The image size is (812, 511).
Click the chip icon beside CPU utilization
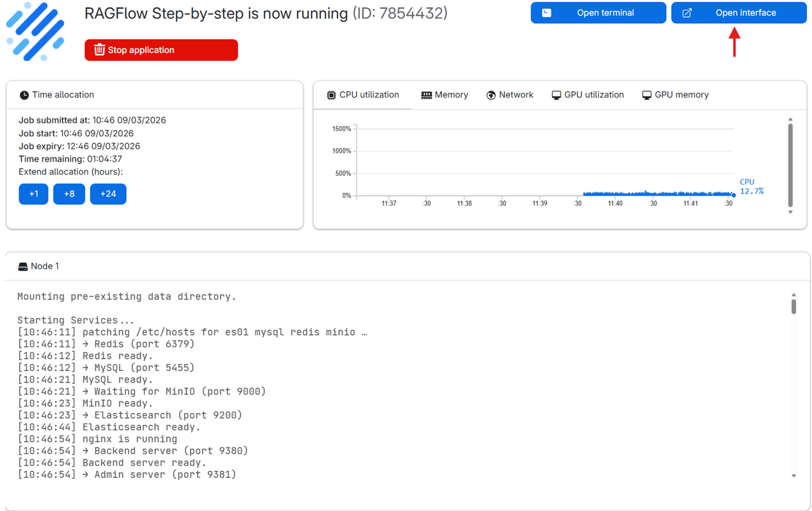pos(331,95)
